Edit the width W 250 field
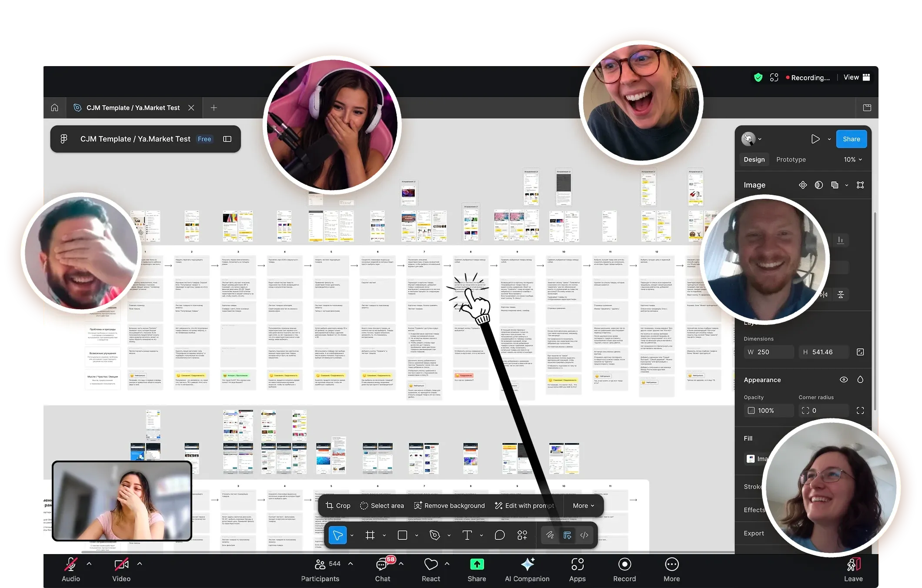922x588 pixels. pos(768,352)
